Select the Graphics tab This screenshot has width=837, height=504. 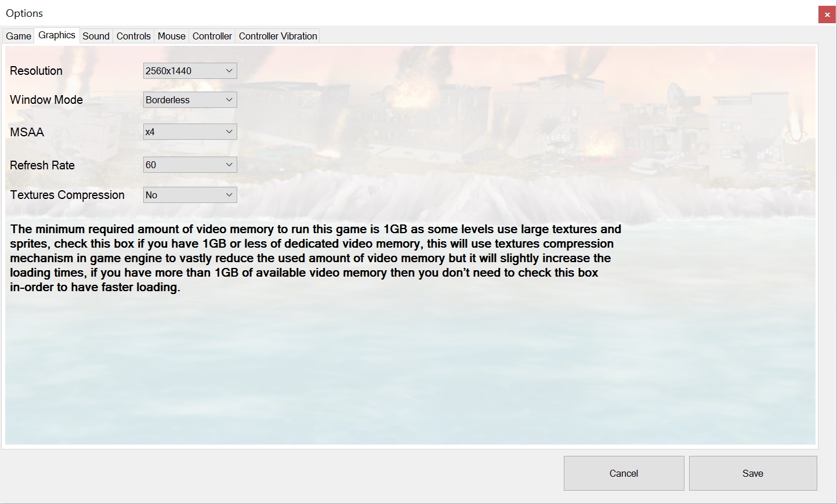56,35
